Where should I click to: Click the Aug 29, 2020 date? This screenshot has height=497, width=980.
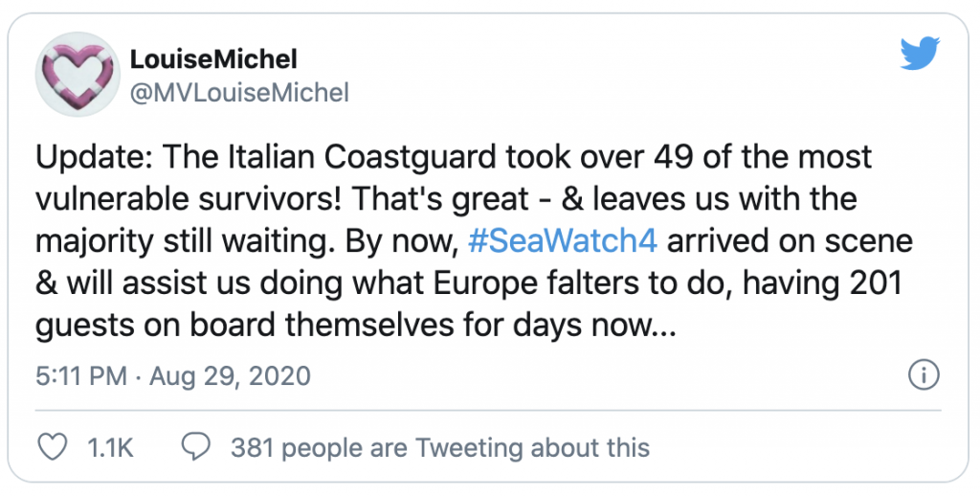click(x=230, y=376)
